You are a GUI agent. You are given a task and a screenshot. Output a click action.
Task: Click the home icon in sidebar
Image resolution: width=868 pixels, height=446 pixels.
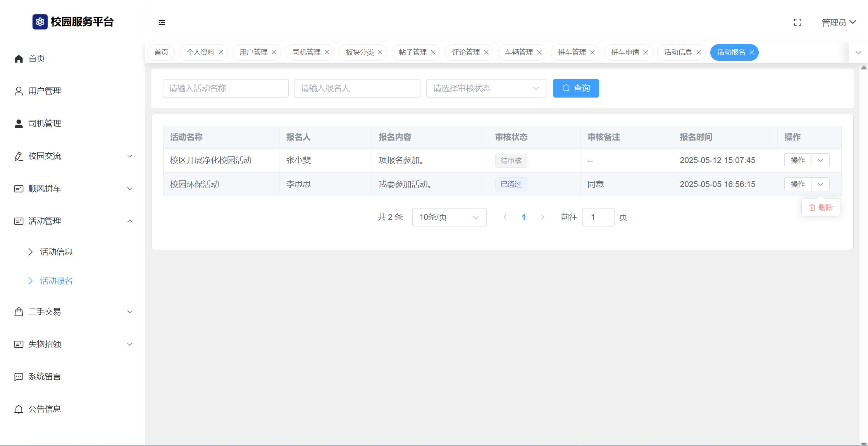[19, 58]
